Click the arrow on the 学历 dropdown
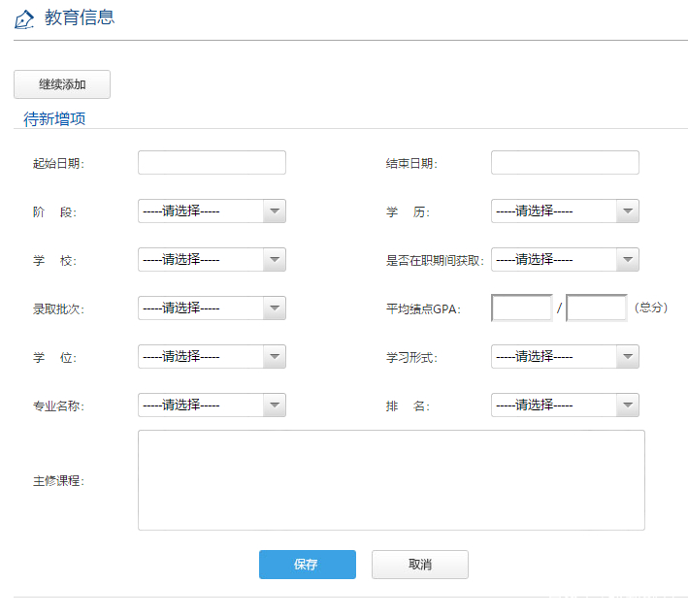The width and height of the screenshot is (688, 616). click(628, 211)
